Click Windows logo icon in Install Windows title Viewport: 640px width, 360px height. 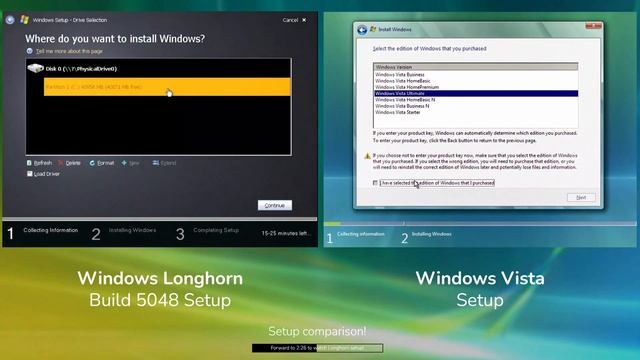pos(373,29)
